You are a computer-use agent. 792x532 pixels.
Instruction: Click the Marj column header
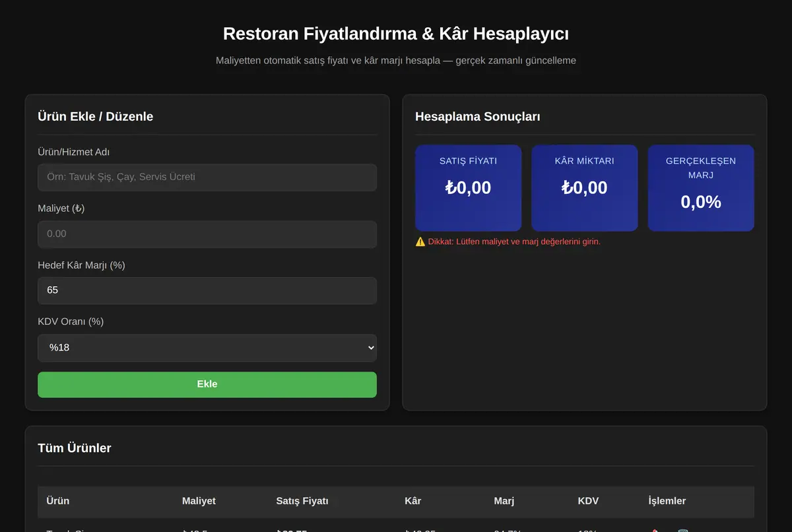tap(504, 501)
